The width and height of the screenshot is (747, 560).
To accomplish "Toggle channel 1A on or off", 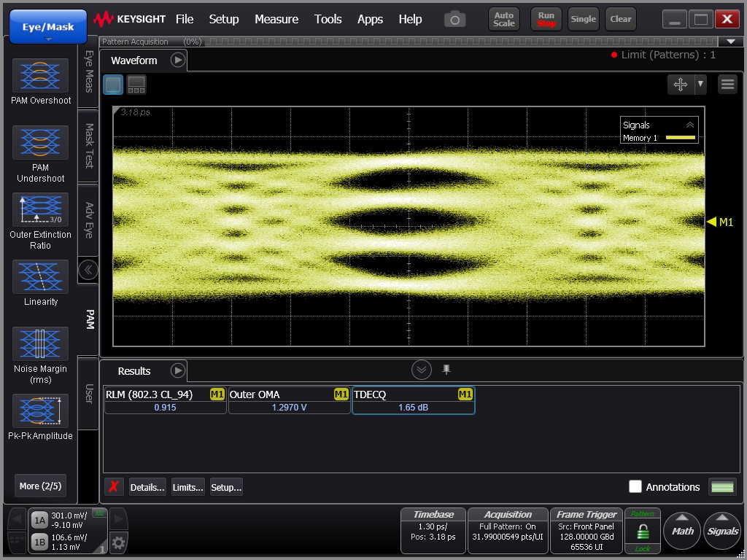I will coord(39,520).
